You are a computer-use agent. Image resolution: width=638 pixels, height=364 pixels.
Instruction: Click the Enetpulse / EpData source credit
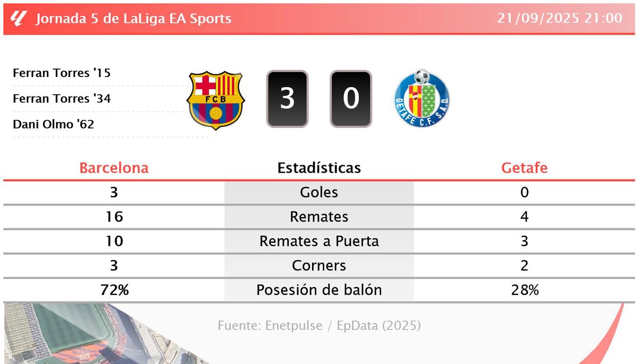click(319, 325)
